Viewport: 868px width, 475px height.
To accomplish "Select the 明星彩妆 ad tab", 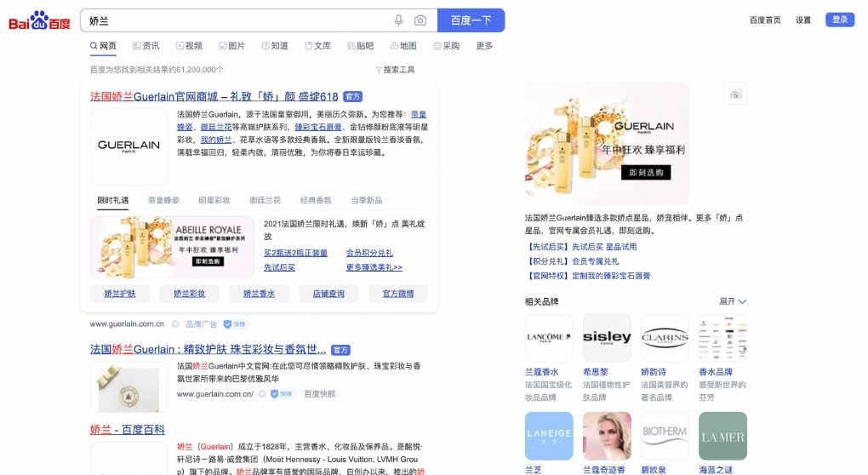I will pos(214,200).
